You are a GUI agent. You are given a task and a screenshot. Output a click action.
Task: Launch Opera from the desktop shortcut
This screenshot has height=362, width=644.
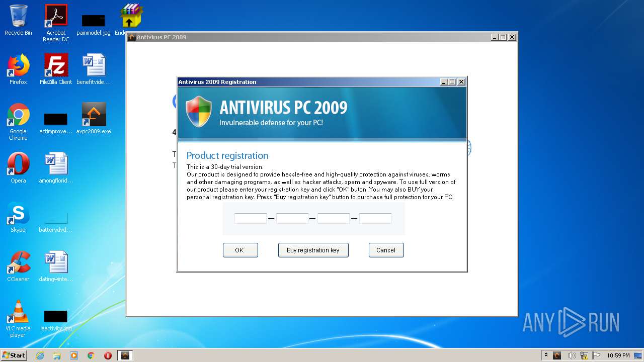18,168
